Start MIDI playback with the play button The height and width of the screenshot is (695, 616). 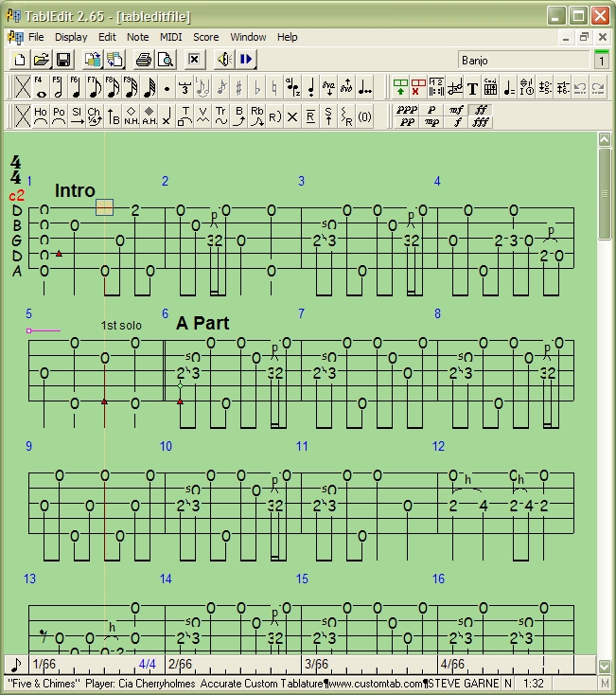[246, 60]
